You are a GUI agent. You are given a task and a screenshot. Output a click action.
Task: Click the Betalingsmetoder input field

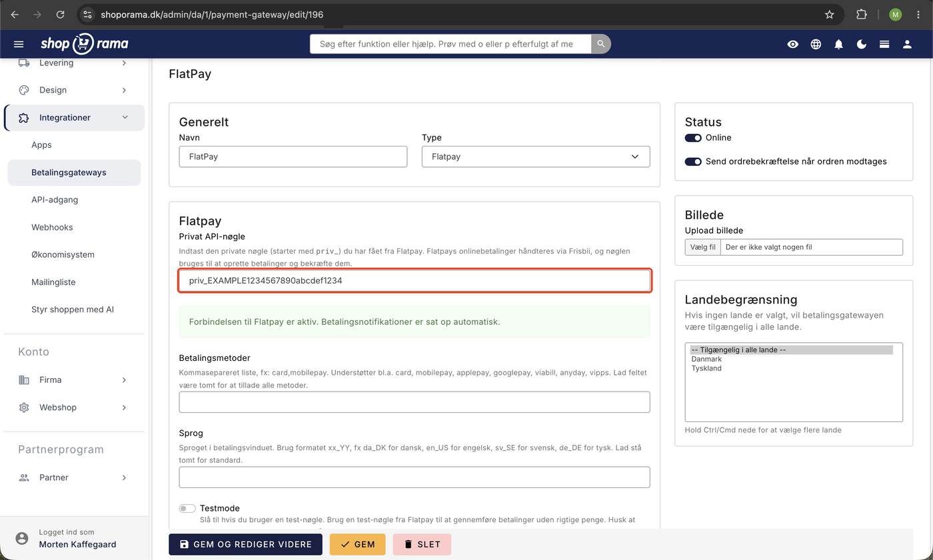click(x=415, y=402)
